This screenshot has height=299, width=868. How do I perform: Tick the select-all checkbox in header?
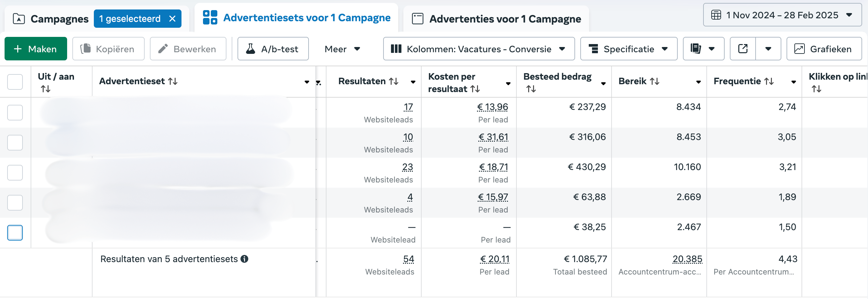click(15, 82)
